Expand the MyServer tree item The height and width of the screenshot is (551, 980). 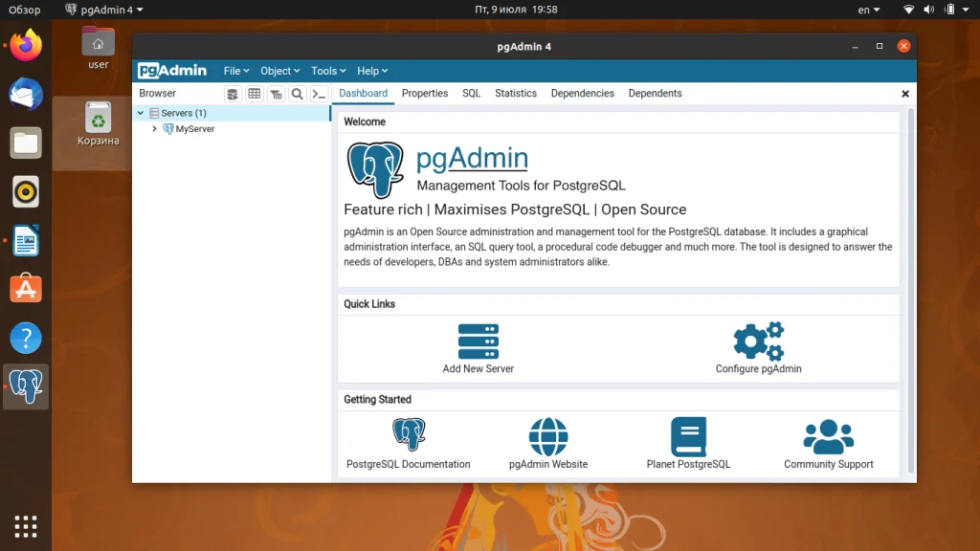(x=155, y=128)
